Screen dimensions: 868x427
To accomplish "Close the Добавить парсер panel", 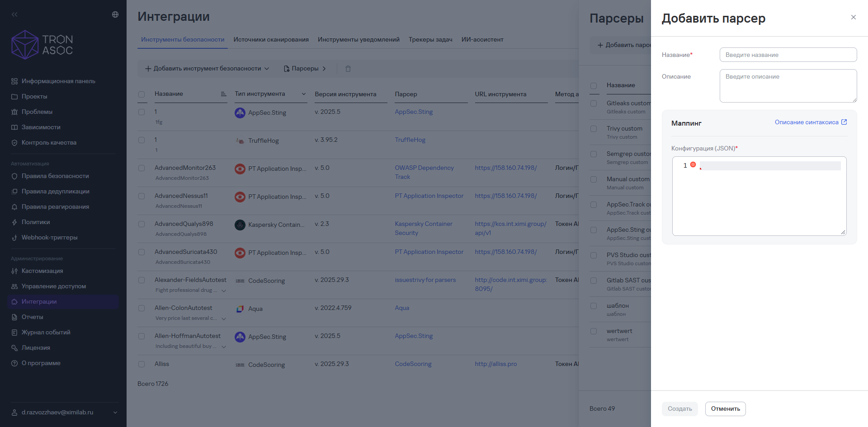I will (x=854, y=17).
